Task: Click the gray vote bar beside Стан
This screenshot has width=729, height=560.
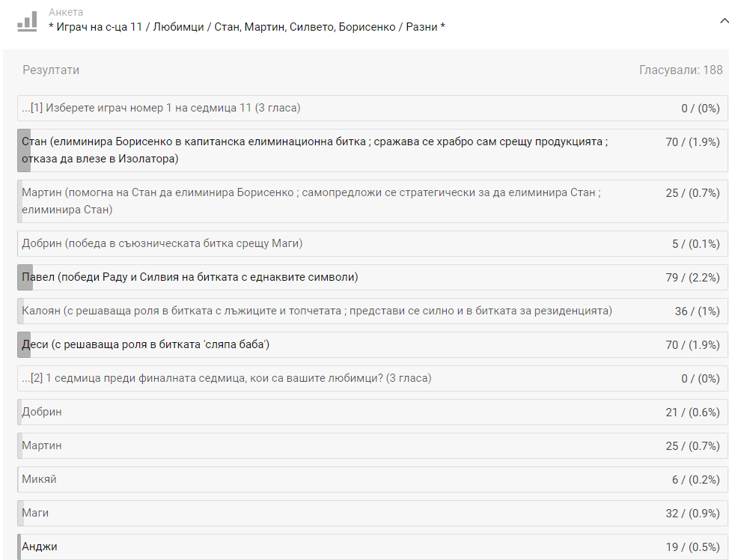Action: pyautogui.click(x=24, y=150)
